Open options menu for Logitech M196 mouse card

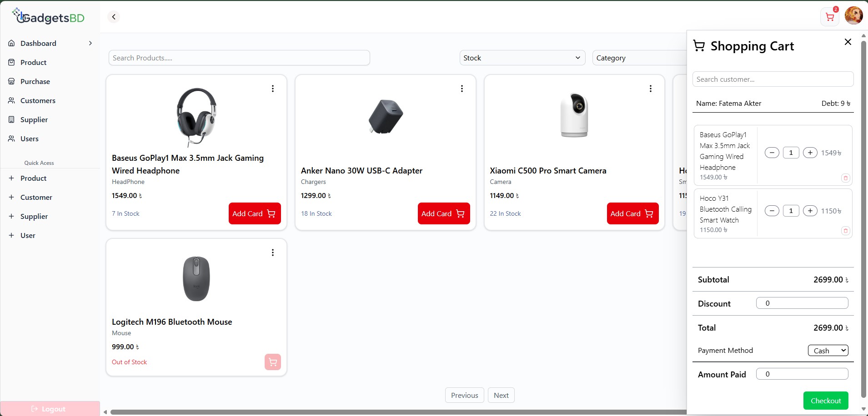[x=273, y=253]
